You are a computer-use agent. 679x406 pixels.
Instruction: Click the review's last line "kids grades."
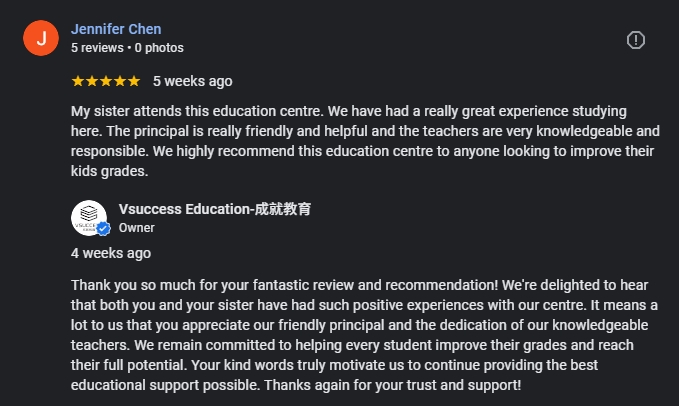pos(110,171)
